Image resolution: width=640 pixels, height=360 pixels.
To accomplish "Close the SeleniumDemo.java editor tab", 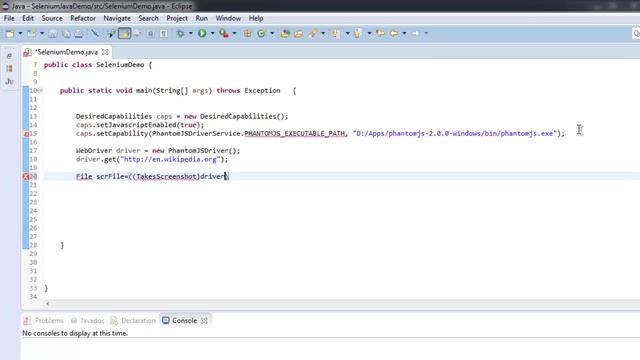I will [x=105, y=52].
